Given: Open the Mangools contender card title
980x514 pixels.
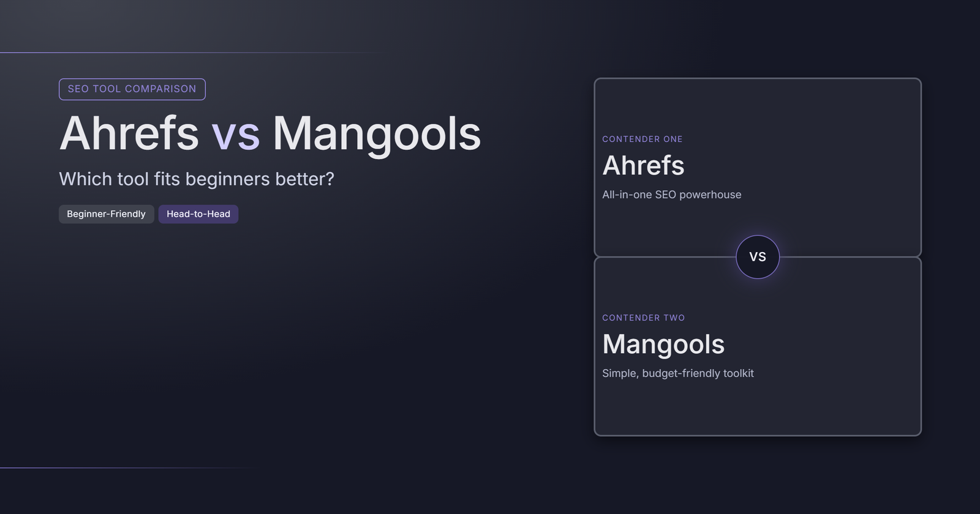Looking at the screenshot, I should [663, 344].
